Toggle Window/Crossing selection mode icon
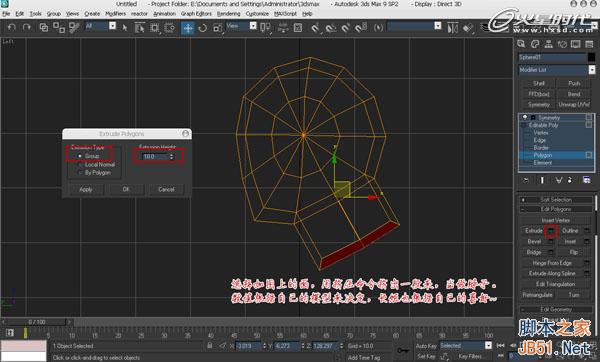The height and width of the screenshot is (362, 600). 170,28
